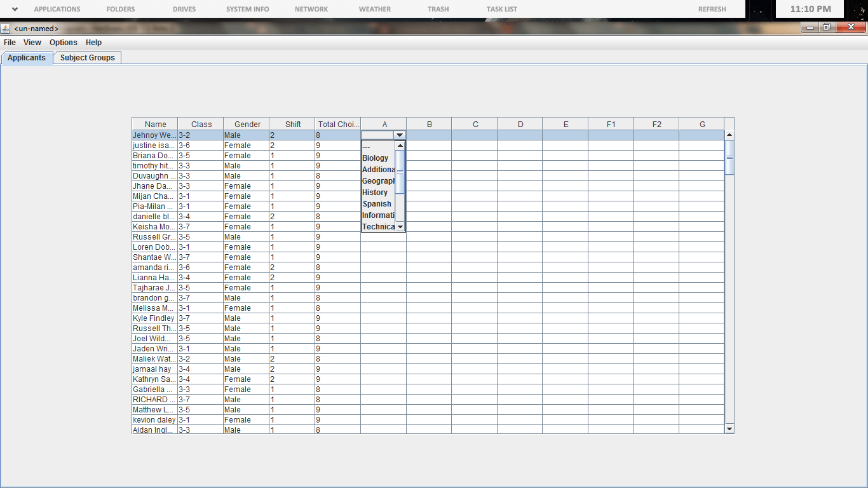Open the combo box arrow in column A
Image resolution: width=868 pixels, height=488 pixels.
click(400, 135)
